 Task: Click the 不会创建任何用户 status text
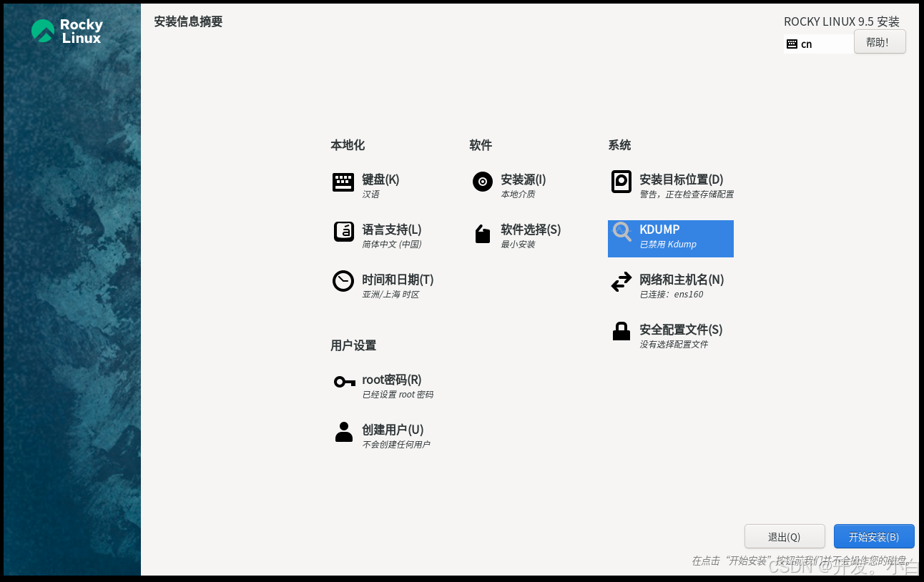[396, 445]
